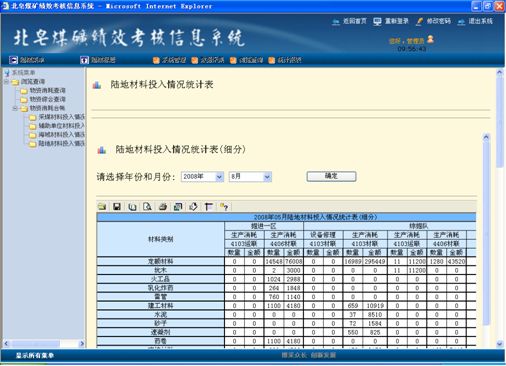506x366 pixels.
Task: Click 显示所有菜单 in the bottom bar
Action: (x=35, y=355)
